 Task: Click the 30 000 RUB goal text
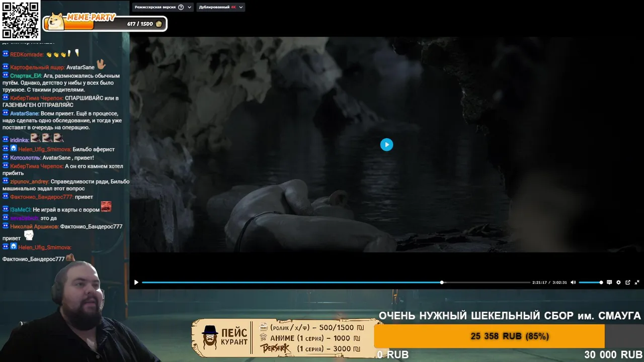(613, 355)
